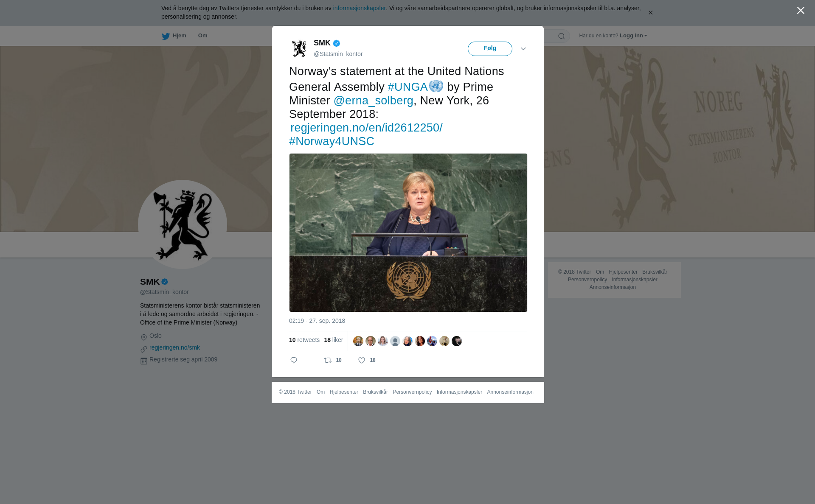Open the #UNGA hashtag link
Screen dimensions: 815x504
click(407, 87)
